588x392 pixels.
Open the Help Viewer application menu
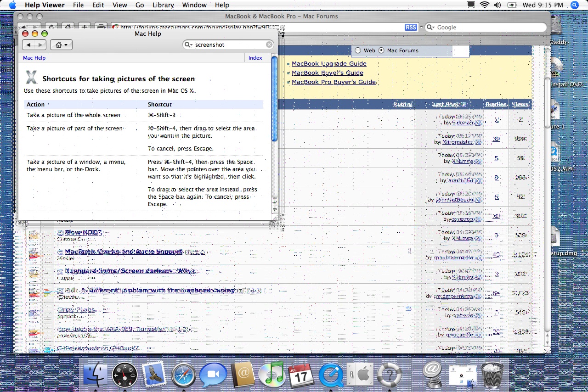[45, 5]
